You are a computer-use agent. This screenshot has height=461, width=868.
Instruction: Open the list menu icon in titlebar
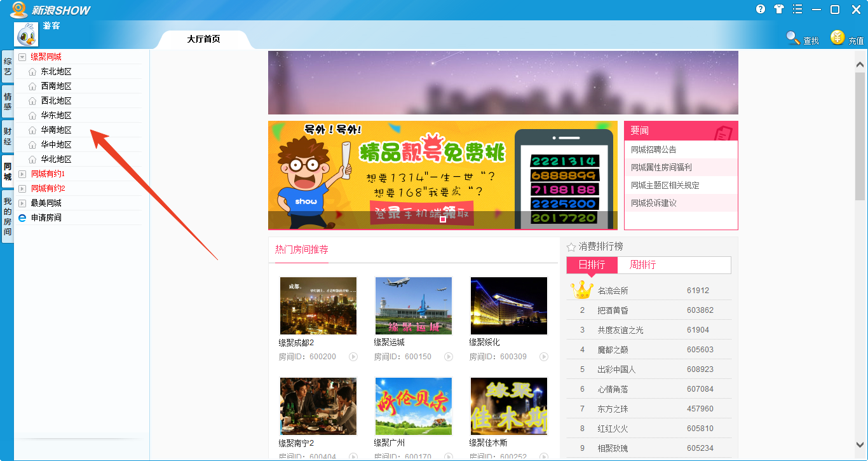[x=797, y=9]
